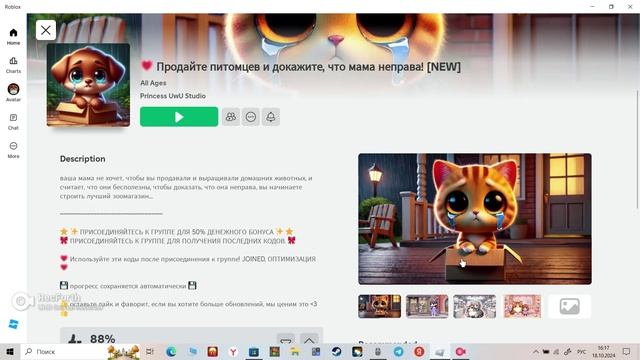
Task: Close the game details page with X
Action: click(46, 30)
